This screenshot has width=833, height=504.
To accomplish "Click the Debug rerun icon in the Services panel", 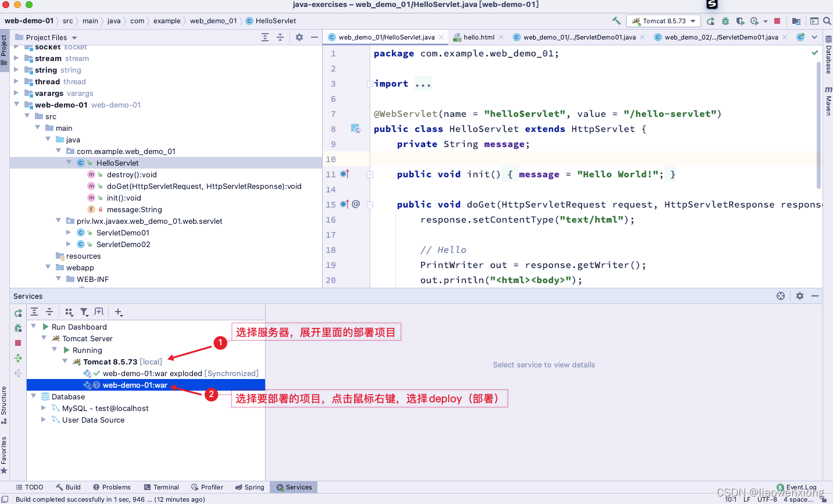I will (18, 328).
